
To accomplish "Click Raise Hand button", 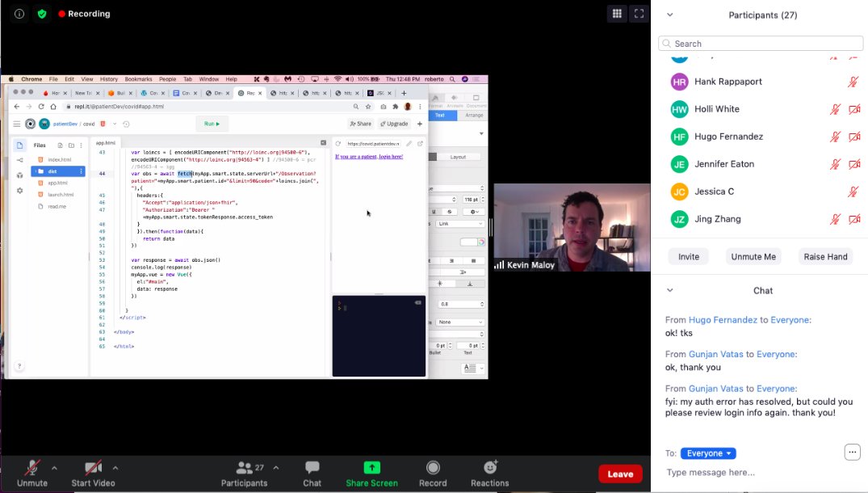I will tap(825, 256).
